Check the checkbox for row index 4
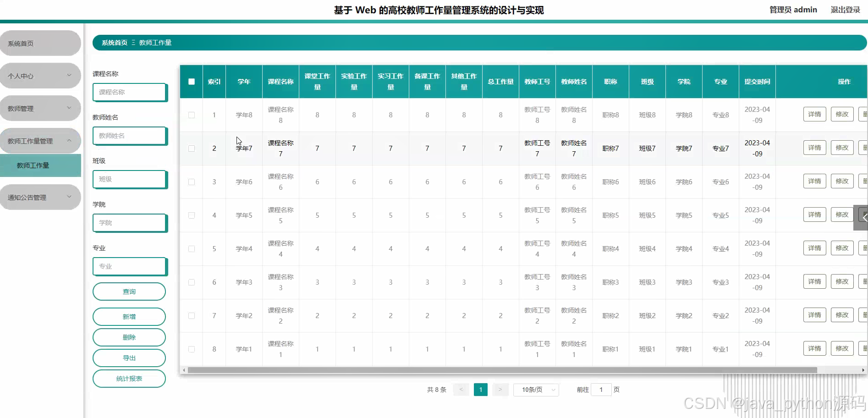868x418 pixels. click(192, 215)
